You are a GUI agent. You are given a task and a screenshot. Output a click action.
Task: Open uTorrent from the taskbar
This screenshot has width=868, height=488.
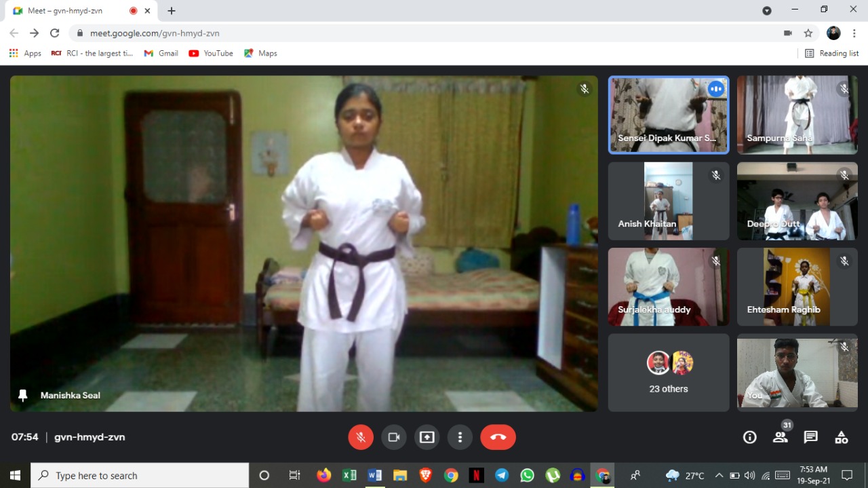[553, 475]
